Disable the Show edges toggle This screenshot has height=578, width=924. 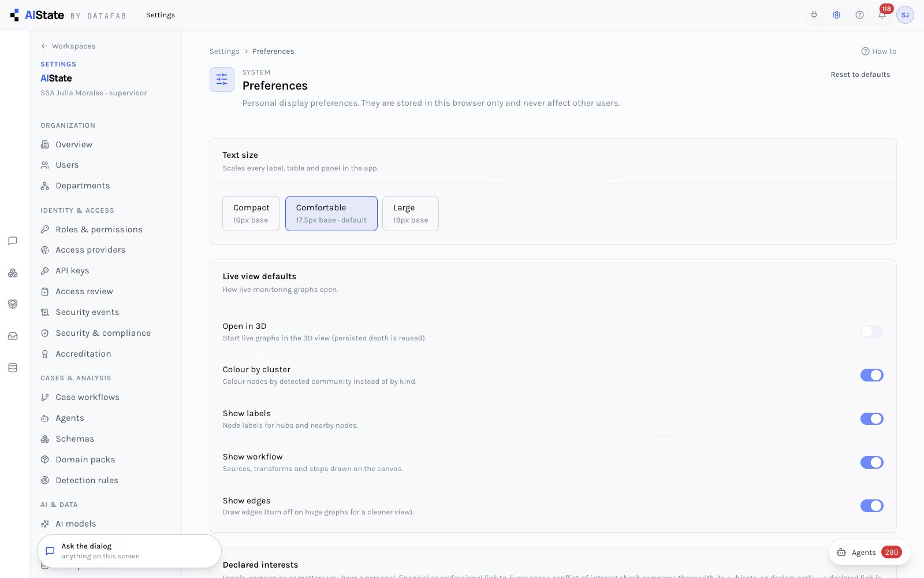point(871,506)
